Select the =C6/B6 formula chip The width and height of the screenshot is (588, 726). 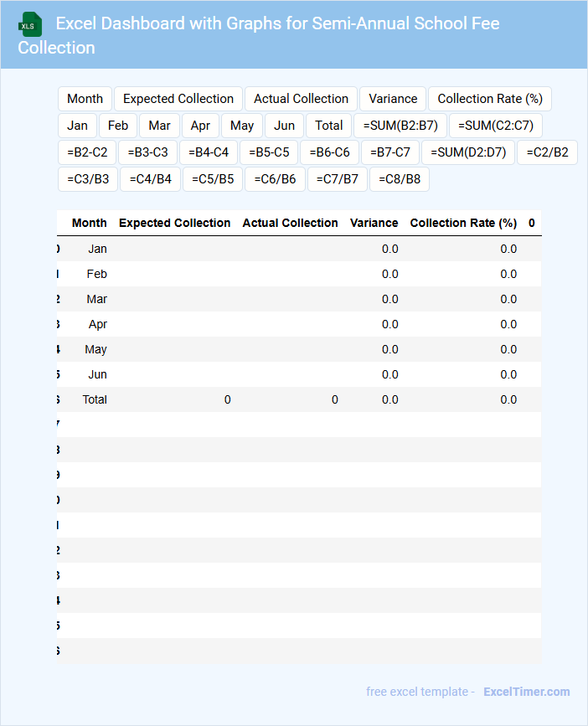coord(275,179)
